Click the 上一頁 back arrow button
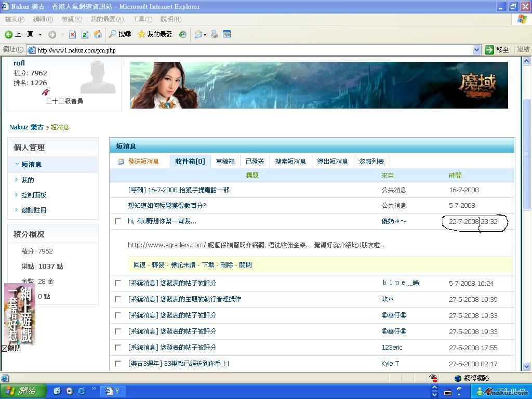 click(19, 34)
